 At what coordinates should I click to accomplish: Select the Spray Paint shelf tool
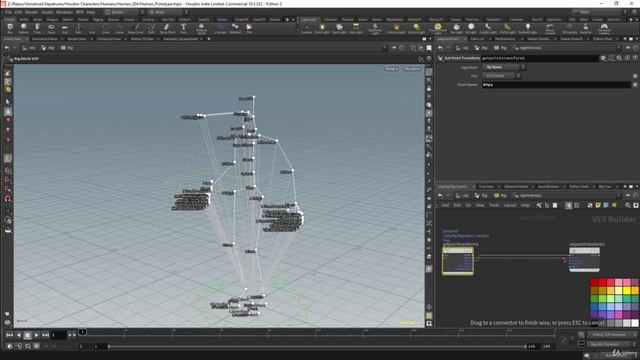point(167,29)
